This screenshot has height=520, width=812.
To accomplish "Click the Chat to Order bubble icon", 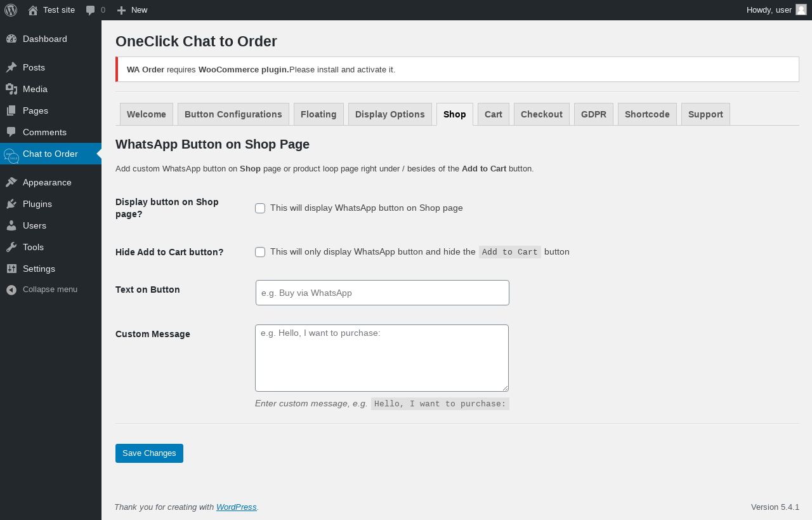I will (11, 156).
